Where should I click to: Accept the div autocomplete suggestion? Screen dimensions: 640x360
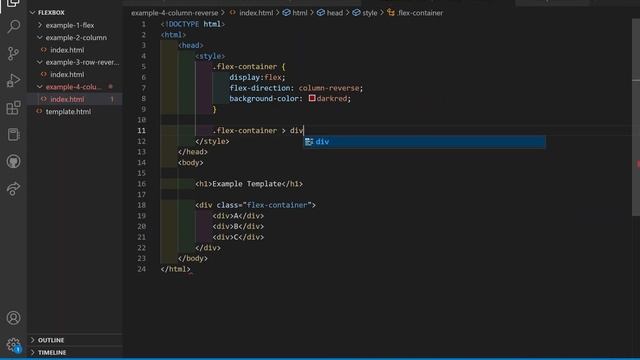[424, 142]
